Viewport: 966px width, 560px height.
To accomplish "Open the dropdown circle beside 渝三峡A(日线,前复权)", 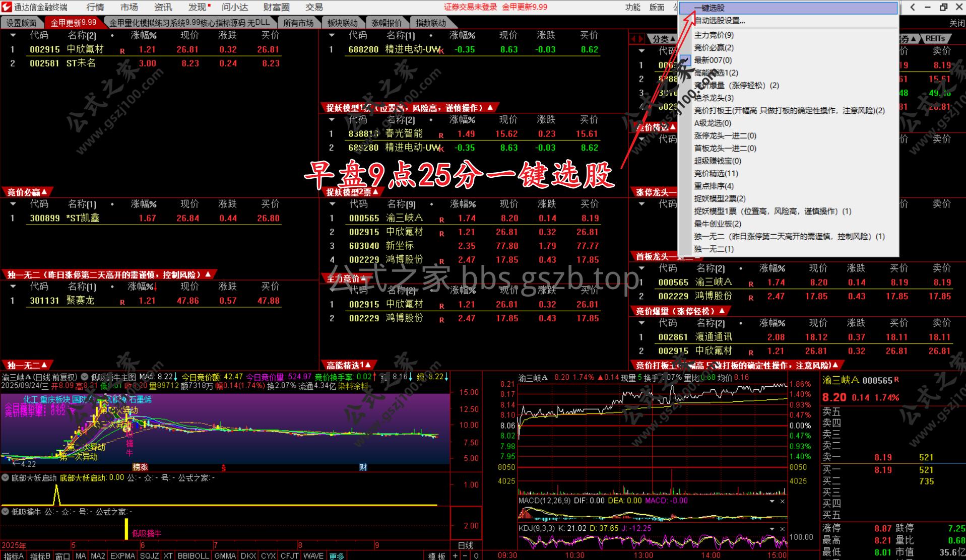I will point(84,377).
